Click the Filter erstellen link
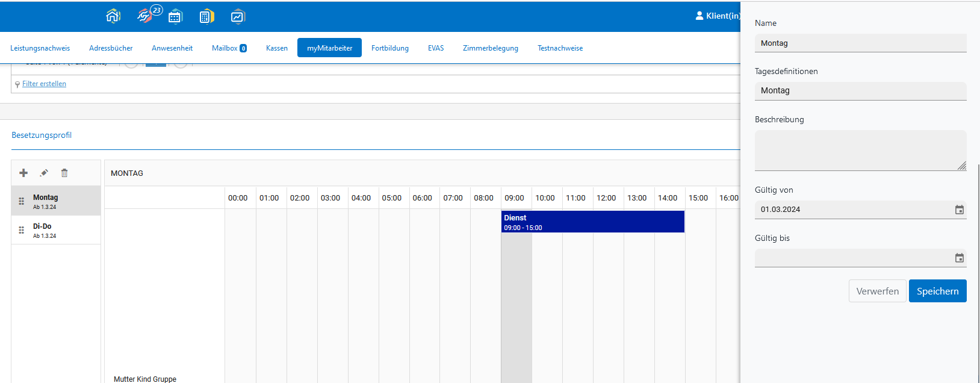 44,84
